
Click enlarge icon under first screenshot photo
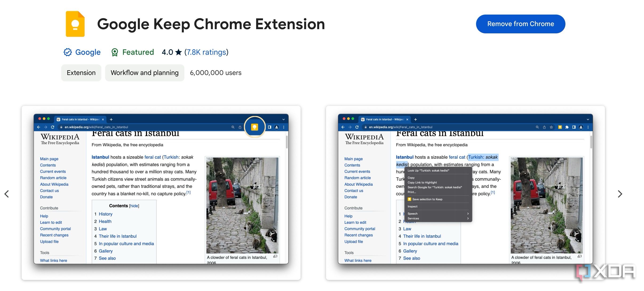275,256
